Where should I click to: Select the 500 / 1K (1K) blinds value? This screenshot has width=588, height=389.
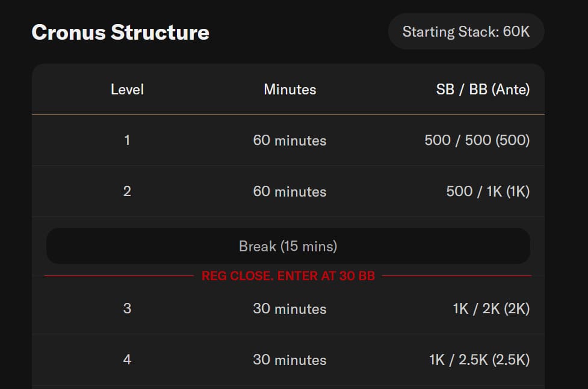(x=487, y=191)
